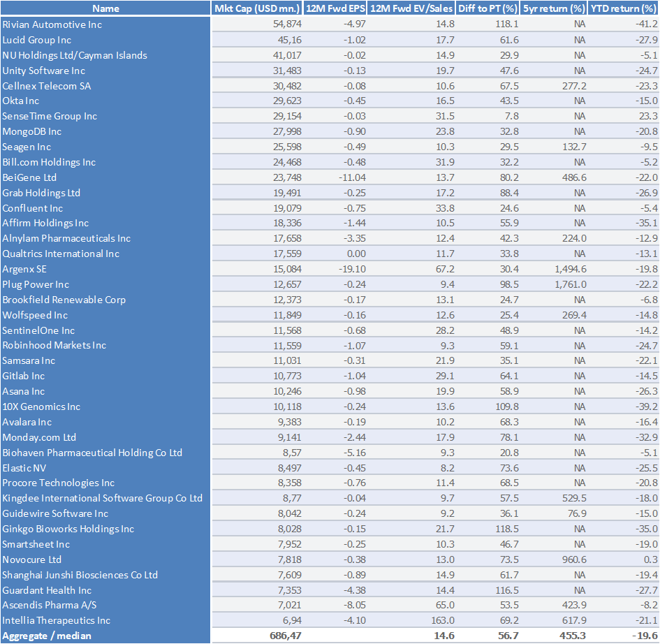Select the Argenx SE name cell
The width and height of the screenshot is (660, 644).
point(24,269)
